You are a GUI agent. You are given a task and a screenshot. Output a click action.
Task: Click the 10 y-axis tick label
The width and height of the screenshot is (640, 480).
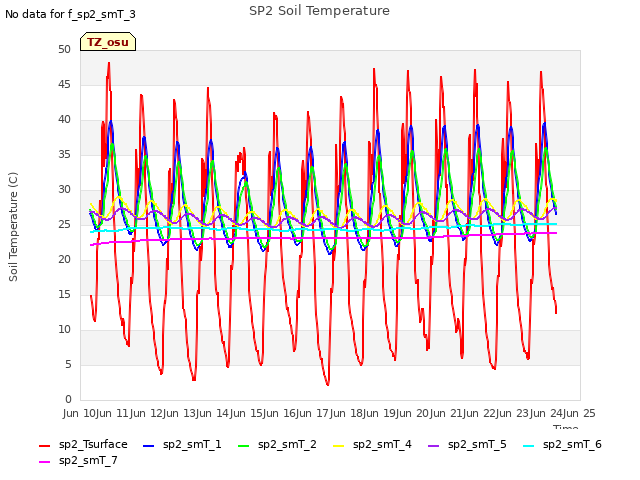(x=64, y=329)
